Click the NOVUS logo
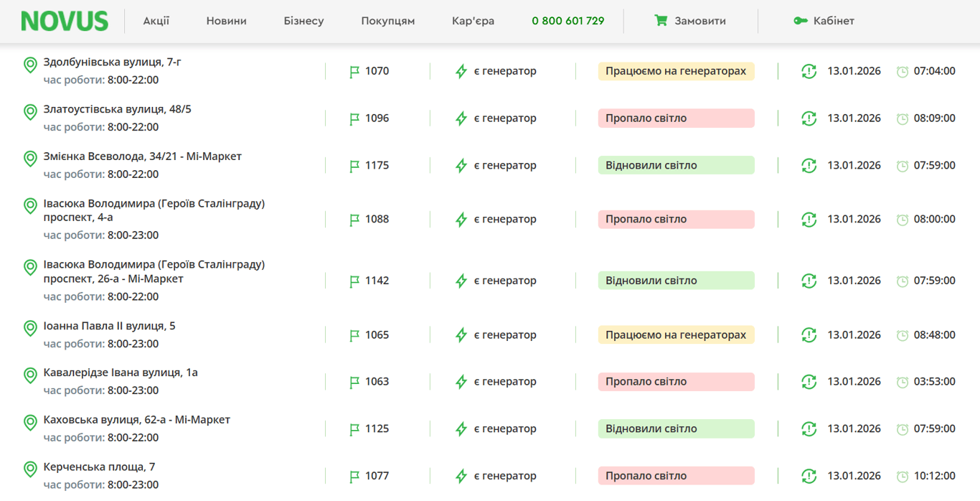980x501 pixels. click(65, 21)
